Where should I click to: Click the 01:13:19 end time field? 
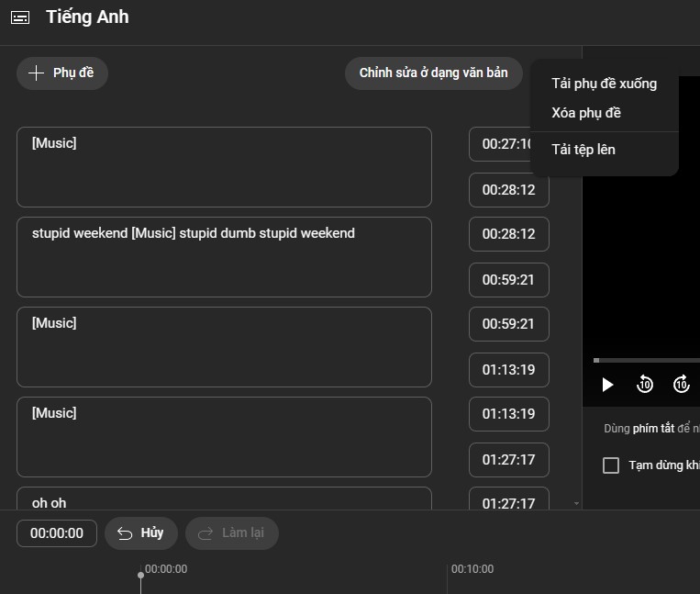point(508,370)
